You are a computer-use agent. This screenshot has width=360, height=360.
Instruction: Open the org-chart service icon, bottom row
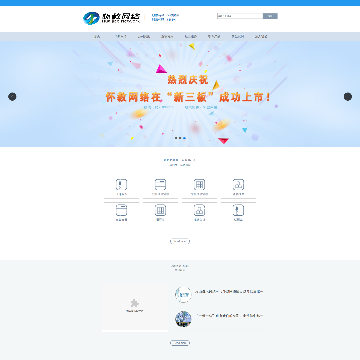click(x=199, y=210)
